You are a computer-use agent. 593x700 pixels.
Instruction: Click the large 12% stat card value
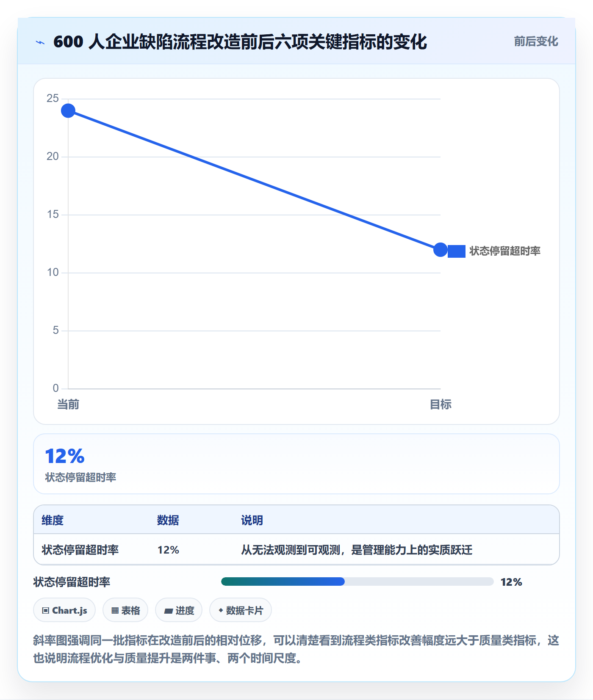(x=65, y=456)
